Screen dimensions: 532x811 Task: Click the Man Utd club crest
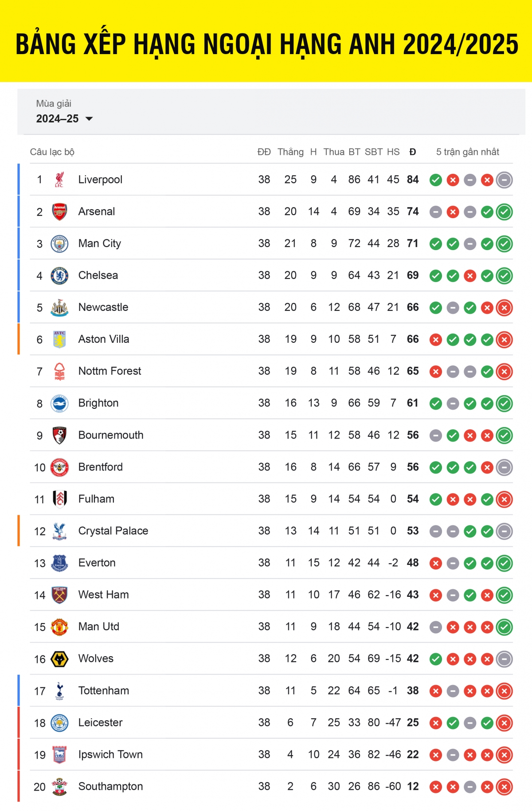(x=59, y=627)
